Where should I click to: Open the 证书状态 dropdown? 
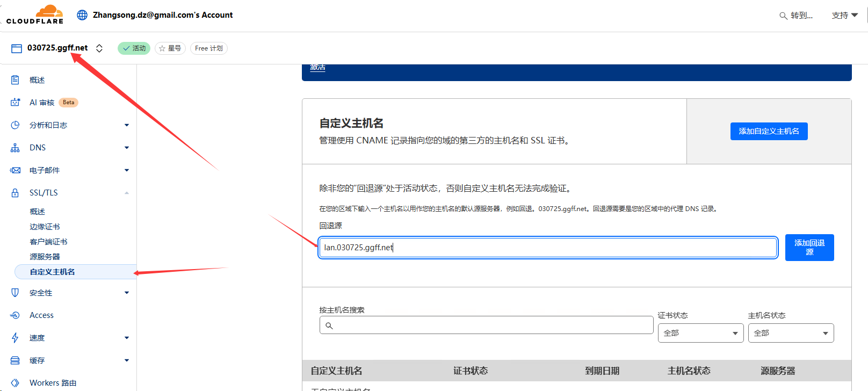point(700,333)
